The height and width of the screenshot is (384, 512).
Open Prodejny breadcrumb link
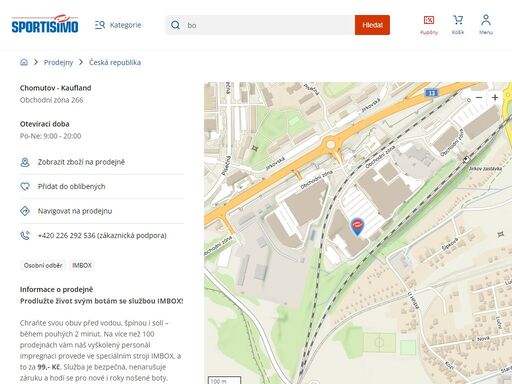point(58,62)
